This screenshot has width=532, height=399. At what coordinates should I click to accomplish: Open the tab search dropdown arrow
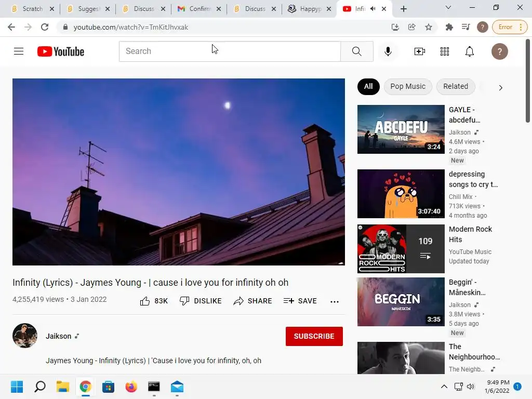448,7
